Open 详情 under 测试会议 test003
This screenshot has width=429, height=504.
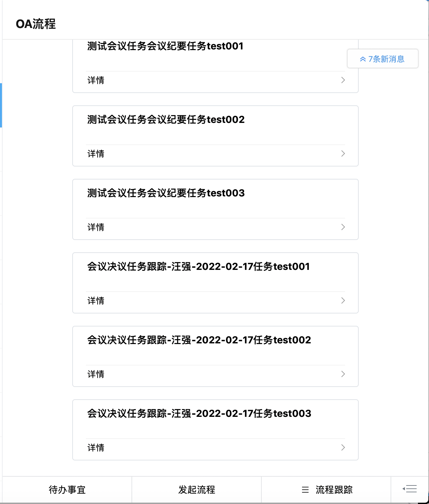96,227
